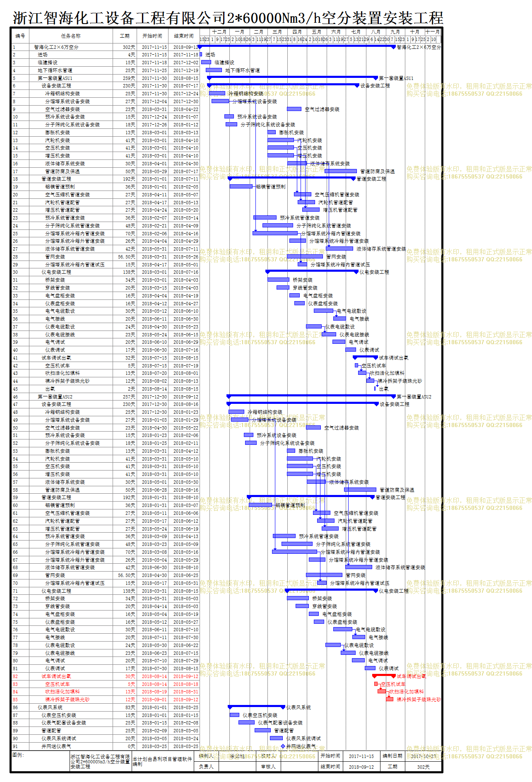Click the Gantt bar for 地下循环水管道

(x=214, y=70)
